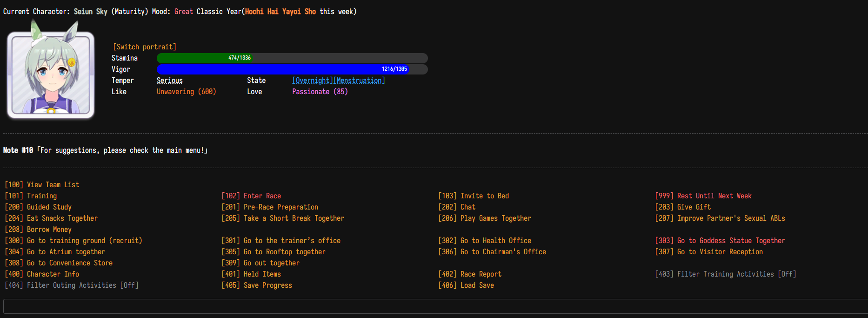Choose Eat Snacks Together option 204

(51, 218)
